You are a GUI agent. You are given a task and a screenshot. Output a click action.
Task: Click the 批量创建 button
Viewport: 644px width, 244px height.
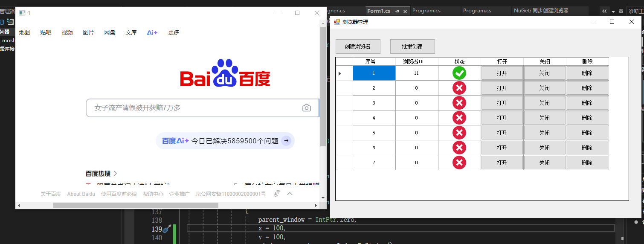(412, 46)
